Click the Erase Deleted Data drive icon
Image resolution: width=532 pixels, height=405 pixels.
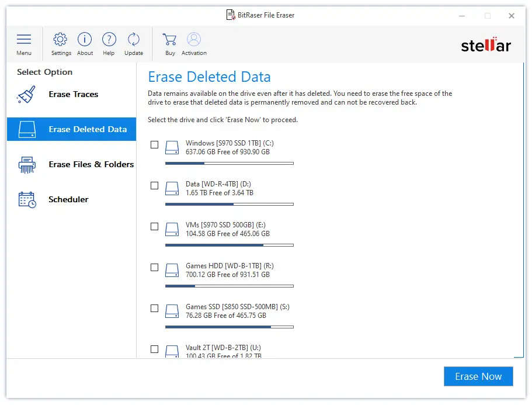click(27, 129)
